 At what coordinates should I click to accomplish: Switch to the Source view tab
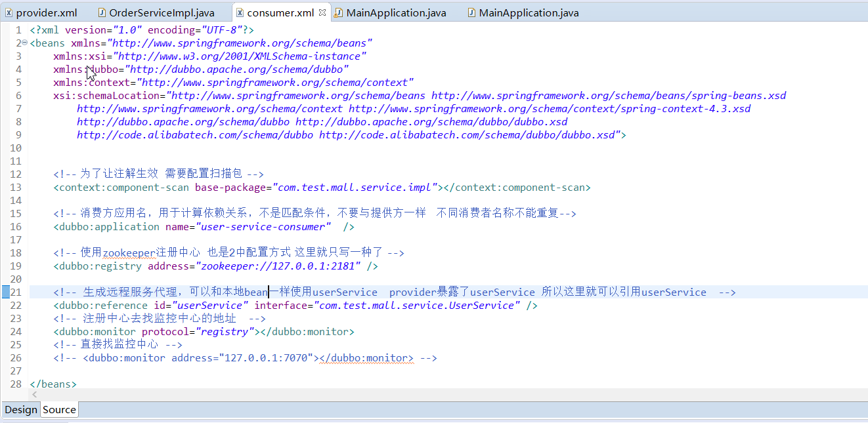[x=60, y=409]
